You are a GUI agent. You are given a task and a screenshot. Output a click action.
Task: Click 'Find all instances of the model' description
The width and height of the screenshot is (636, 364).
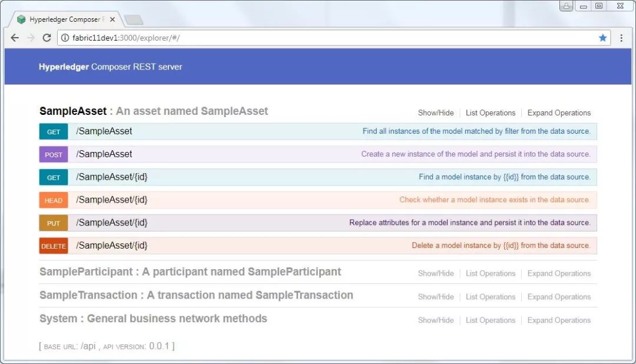[x=476, y=131]
